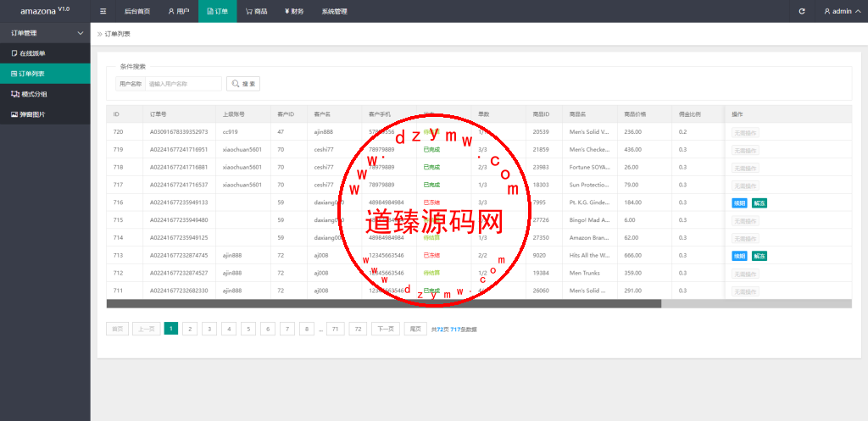The width and height of the screenshot is (868, 421).
Task: Collapse the 订单管理 sidebar group
Action: click(x=45, y=33)
